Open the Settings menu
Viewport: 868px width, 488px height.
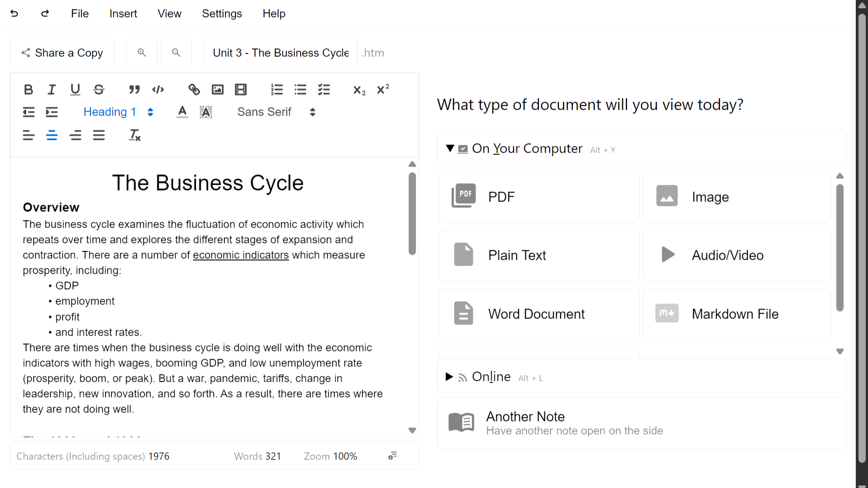[222, 14]
